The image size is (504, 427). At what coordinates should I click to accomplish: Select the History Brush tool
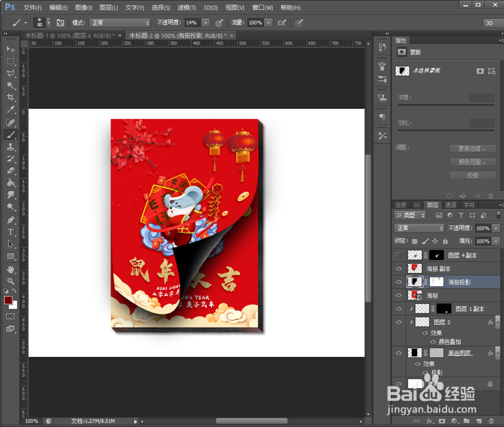coord(11,159)
